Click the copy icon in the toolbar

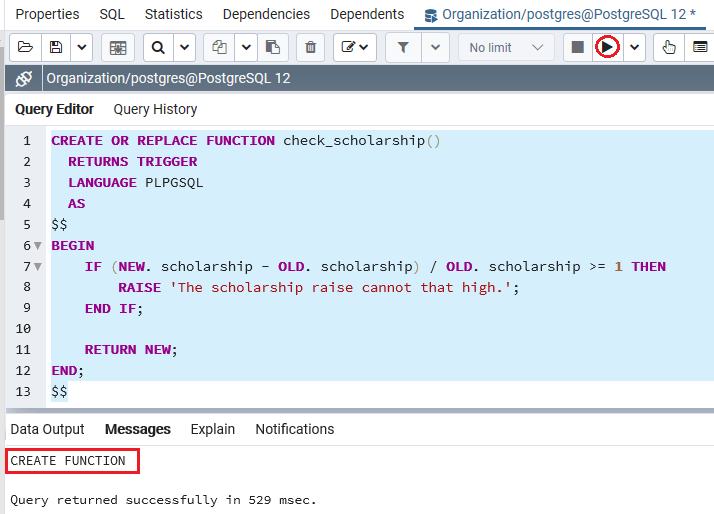219,47
